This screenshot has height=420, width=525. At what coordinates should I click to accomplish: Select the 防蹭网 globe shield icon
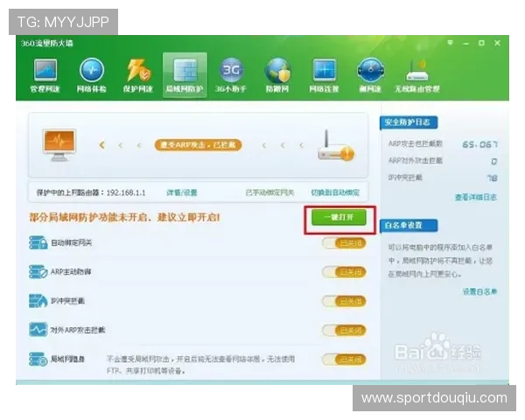click(x=277, y=75)
